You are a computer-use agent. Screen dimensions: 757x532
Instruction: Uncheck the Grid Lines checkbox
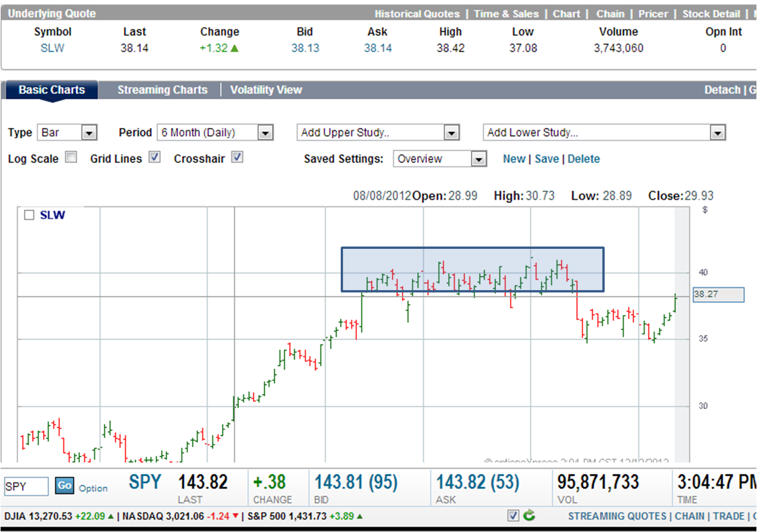[154, 157]
